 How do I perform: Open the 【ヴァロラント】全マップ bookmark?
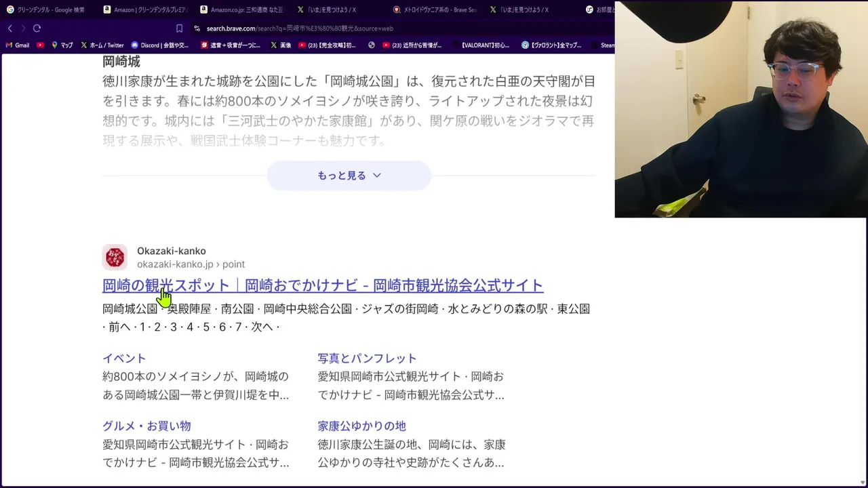tap(551, 45)
